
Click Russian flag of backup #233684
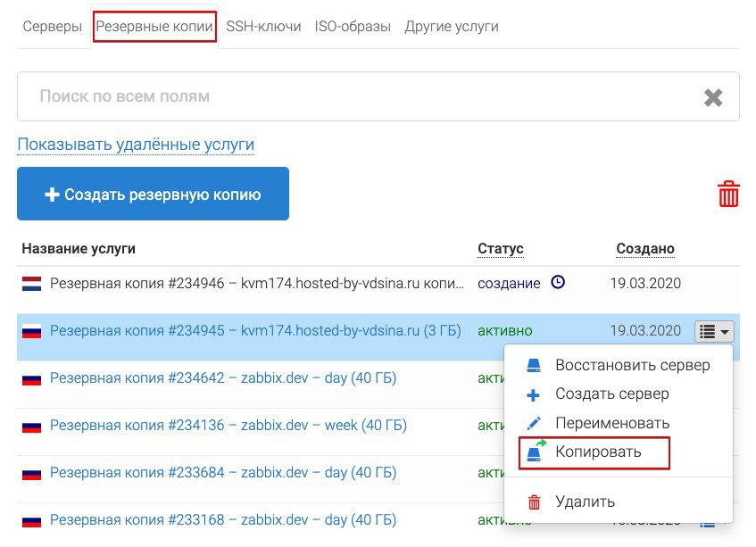coord(31,473)
